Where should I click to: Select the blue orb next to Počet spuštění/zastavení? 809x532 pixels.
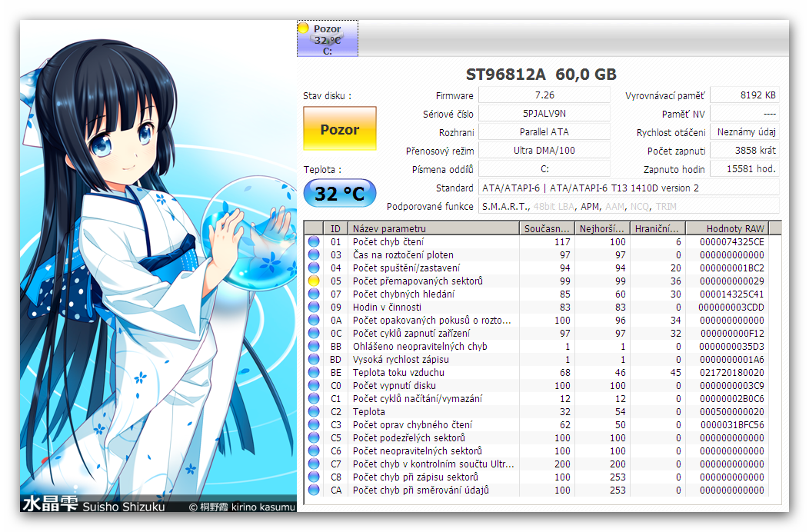click(x=314, y=268)
